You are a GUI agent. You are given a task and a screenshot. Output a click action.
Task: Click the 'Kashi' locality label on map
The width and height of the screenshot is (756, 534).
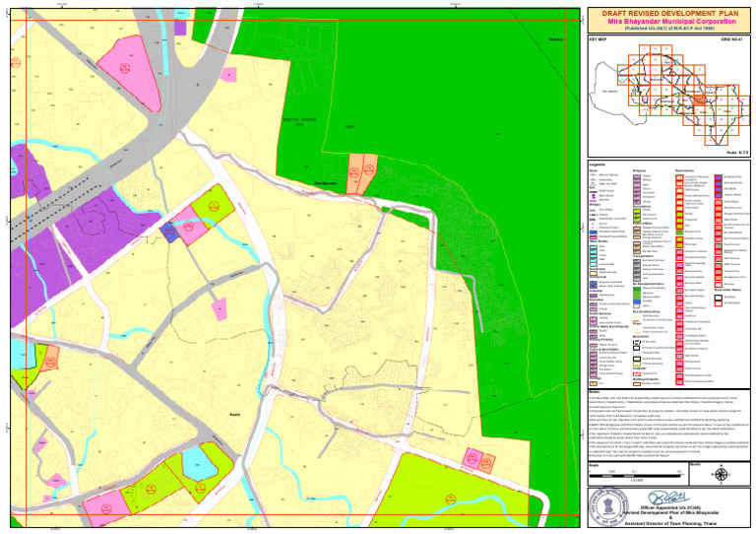[235, 415]
